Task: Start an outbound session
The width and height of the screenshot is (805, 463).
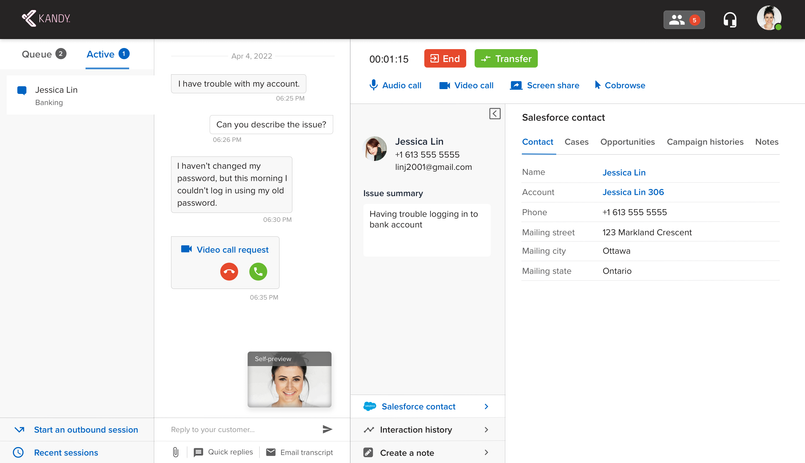Action: 76,430
